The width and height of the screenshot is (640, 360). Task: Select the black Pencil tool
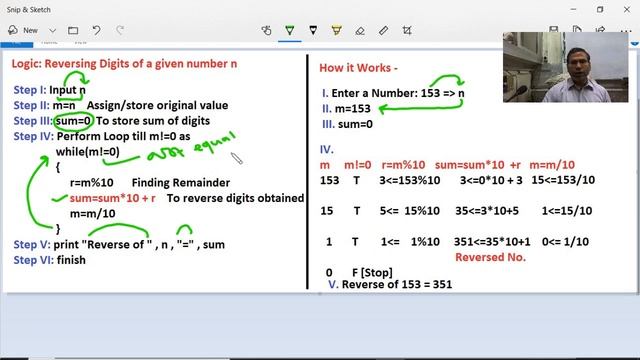pyautogui.click(x=313, y=30)
